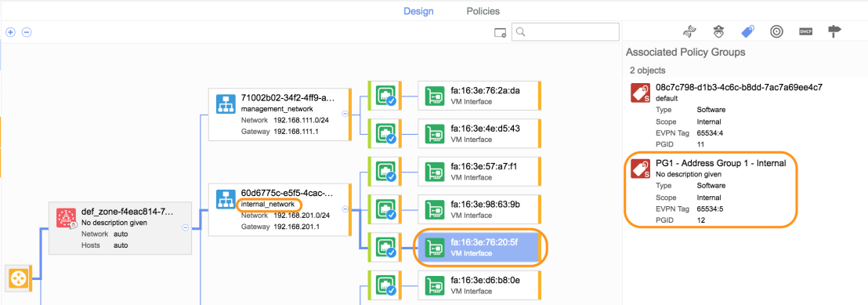This screenshot has width=868, height=305.
Task: Select vPort icon next to fa:16:3e:76:2a:da
Action: tap(384, 96)
